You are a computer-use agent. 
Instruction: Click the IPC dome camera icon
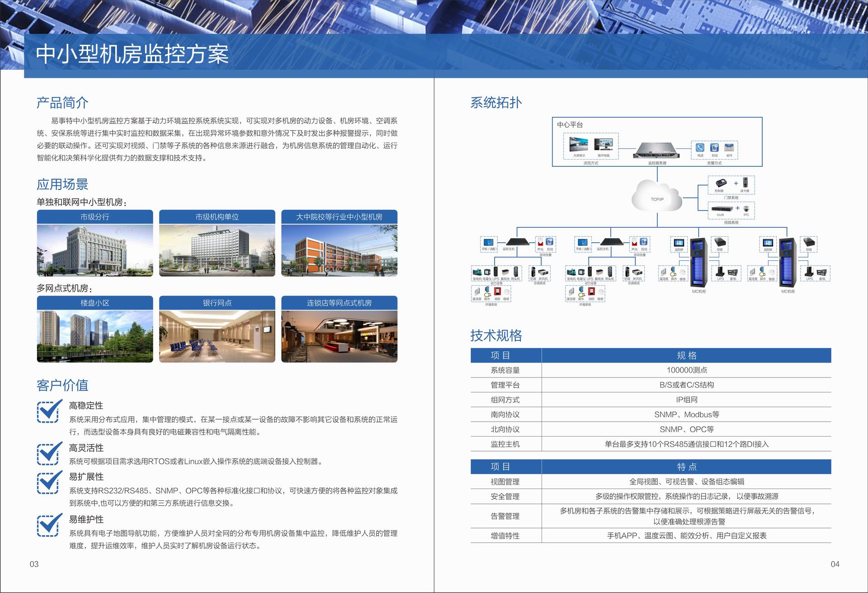coord(746,208)
